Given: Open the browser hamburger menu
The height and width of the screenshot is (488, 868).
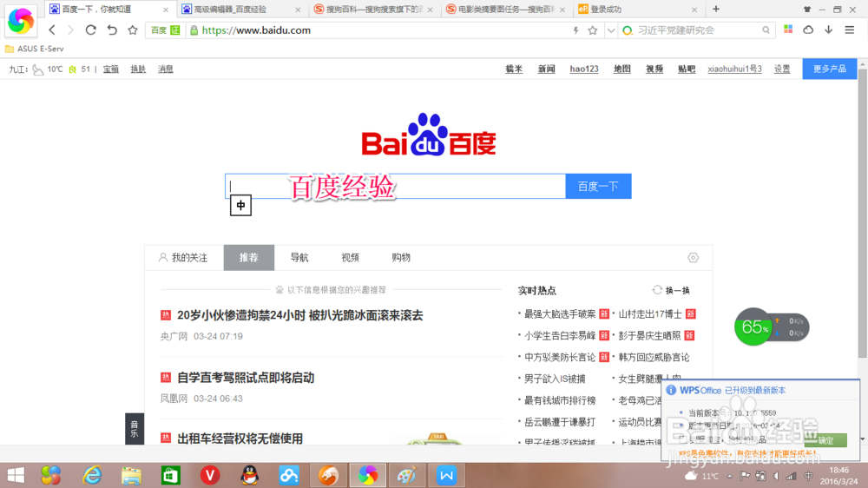Looking at the screenshot, I should coord(850,30).
